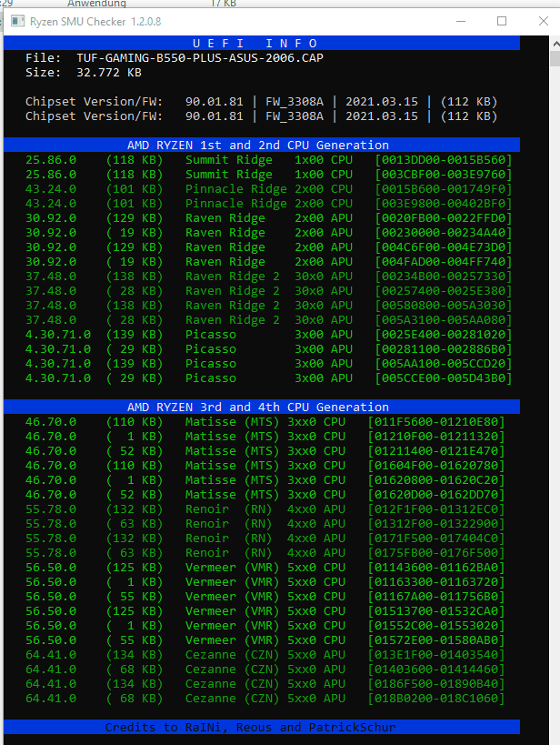This screenshot has width=560, height=745.
Task: Close the Ryzen SMU Checker window
Action: click(544, 22)
